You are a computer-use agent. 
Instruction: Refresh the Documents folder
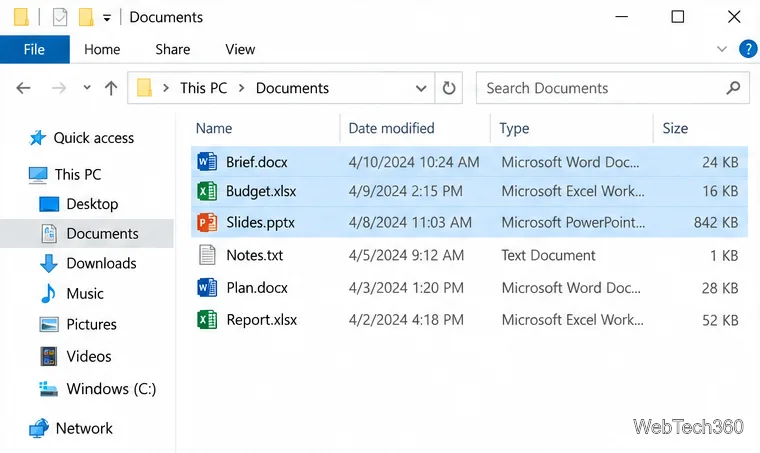(449, 88)
